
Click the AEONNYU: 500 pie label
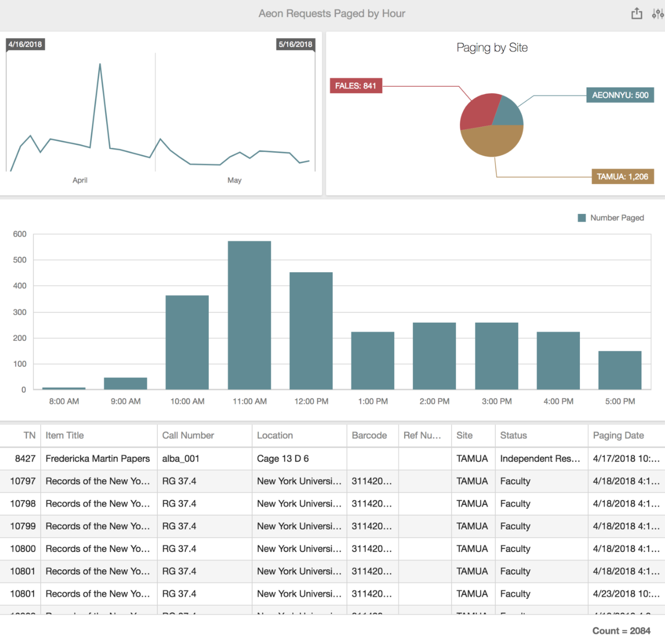(x=620, y=95)
